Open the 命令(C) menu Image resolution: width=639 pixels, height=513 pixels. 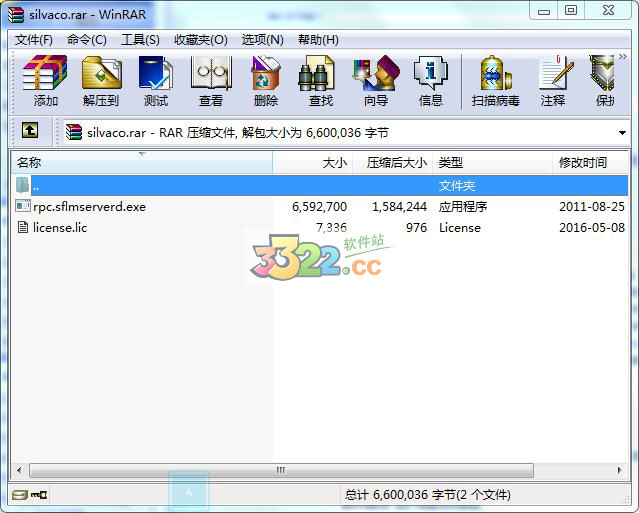tap(87, 40)
